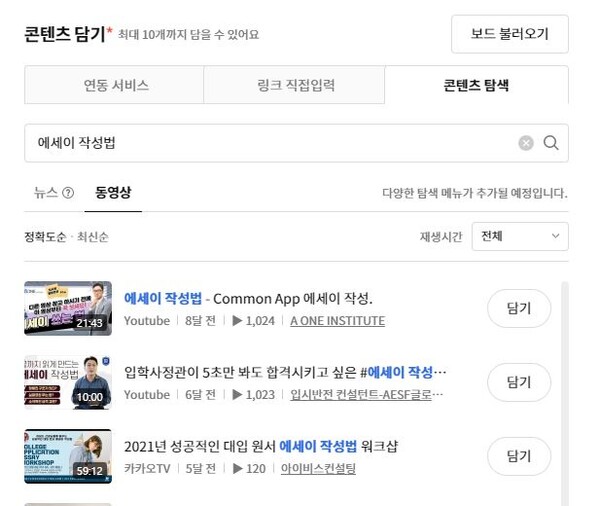
Task: Click into the 에세이 작성법 search field
Action: click(x=270, y=143)
